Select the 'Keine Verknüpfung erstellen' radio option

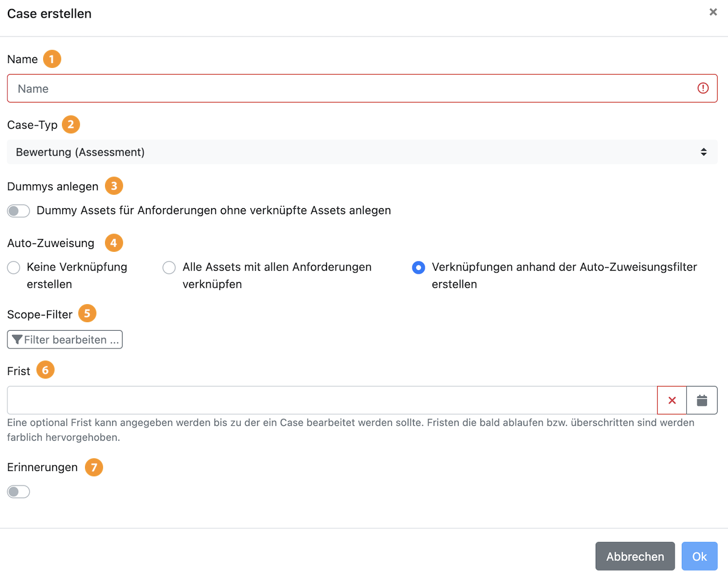tap(13, 268)
